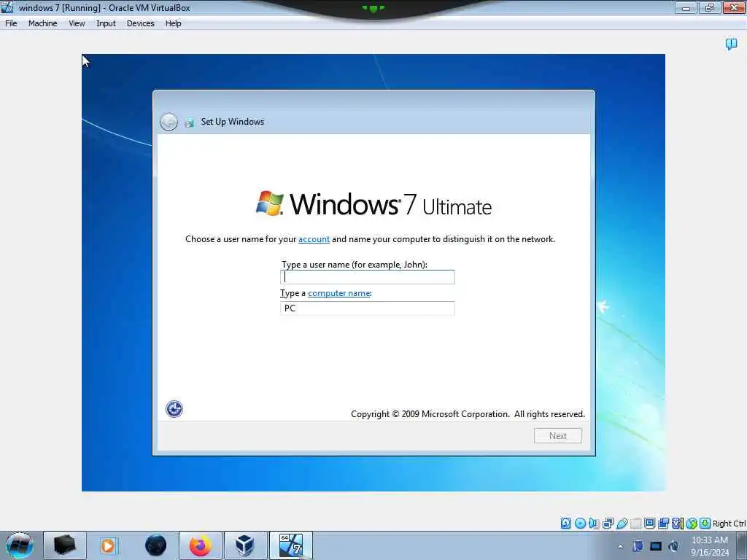Click the CPU virtualization status icon
This screenshot has height=560, width=747.
[x=678, y=524]
